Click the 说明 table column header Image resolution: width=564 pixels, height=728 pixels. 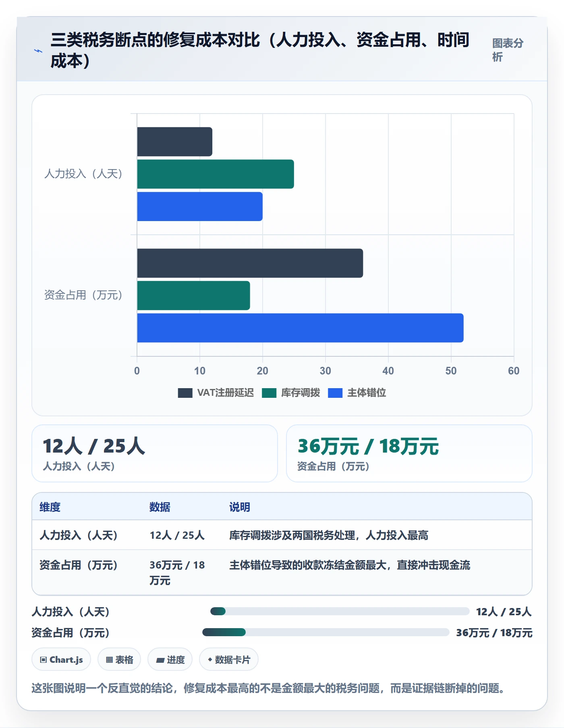coord(240,507)
